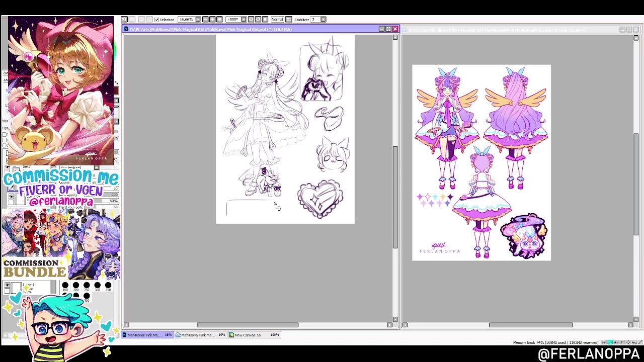This screenshot has width=644, height=362.
Task: Click the reference window scroll right arrow
Action: tap(630, 325)
